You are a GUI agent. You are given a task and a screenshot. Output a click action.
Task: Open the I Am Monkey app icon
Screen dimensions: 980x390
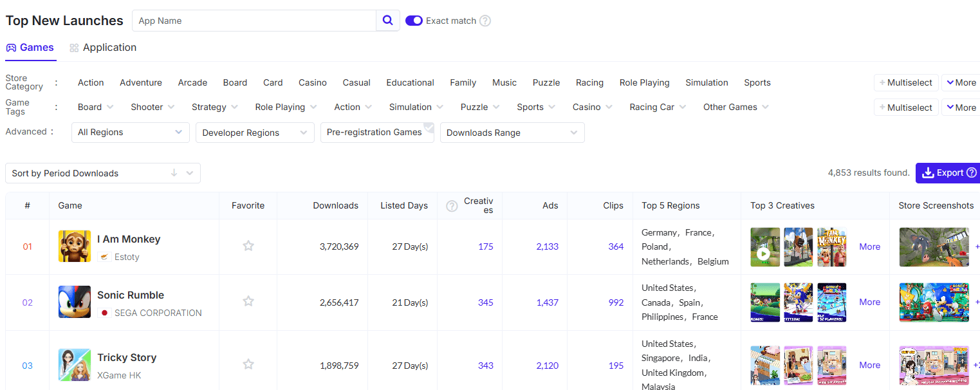[x=75, y=246]
